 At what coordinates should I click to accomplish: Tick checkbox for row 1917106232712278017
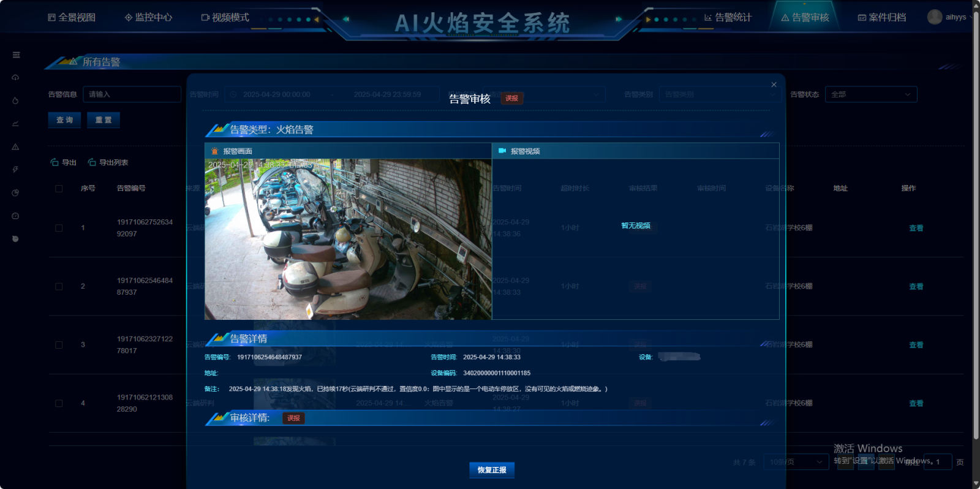tap(59, 345)
